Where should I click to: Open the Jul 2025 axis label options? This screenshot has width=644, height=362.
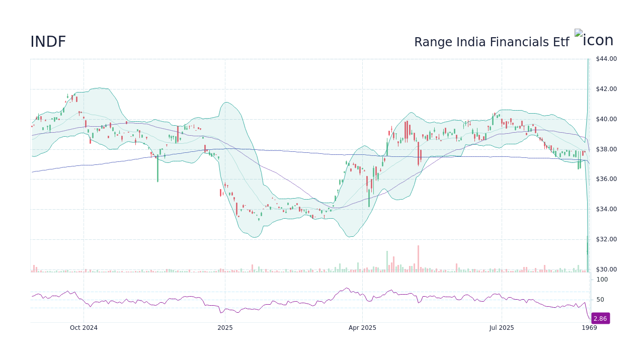click(x=502, y=327)
